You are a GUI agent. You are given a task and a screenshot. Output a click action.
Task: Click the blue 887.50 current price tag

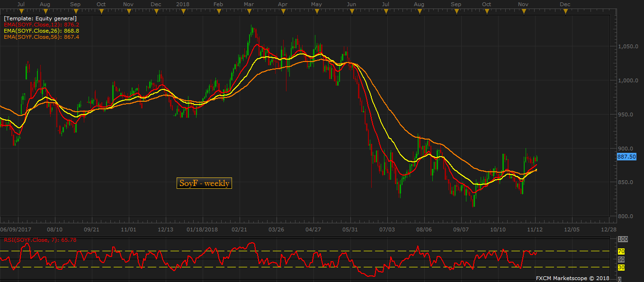tap(626, 156)
